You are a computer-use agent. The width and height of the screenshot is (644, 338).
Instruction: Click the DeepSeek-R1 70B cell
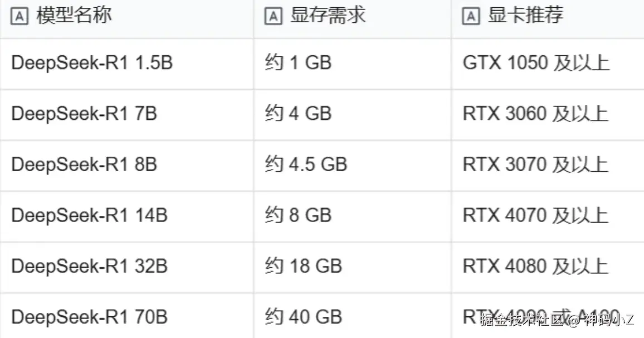89,317
